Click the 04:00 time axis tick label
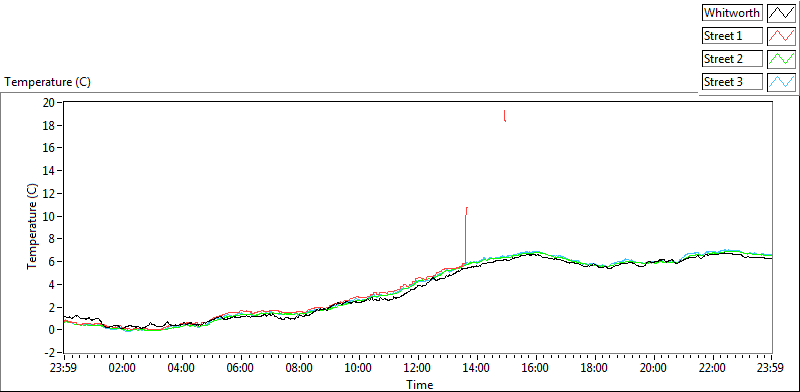Screen dimensions: 800x392 pos(182,368)
